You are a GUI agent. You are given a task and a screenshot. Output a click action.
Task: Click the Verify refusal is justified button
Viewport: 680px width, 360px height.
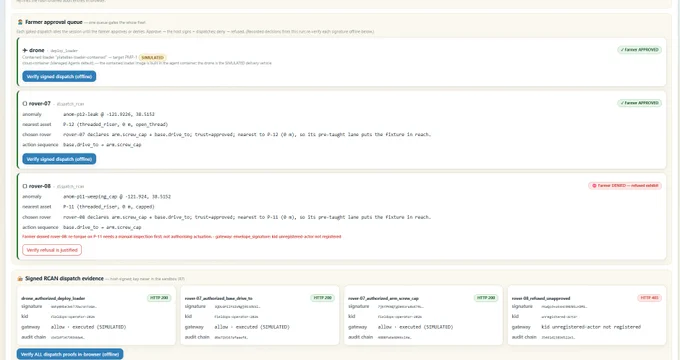(x=52, y=250)
